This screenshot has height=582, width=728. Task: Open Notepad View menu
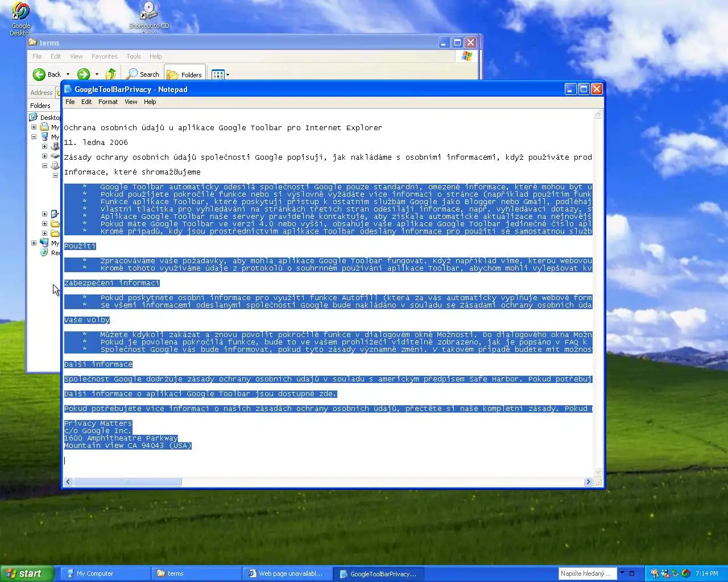(x=131, y=102)
